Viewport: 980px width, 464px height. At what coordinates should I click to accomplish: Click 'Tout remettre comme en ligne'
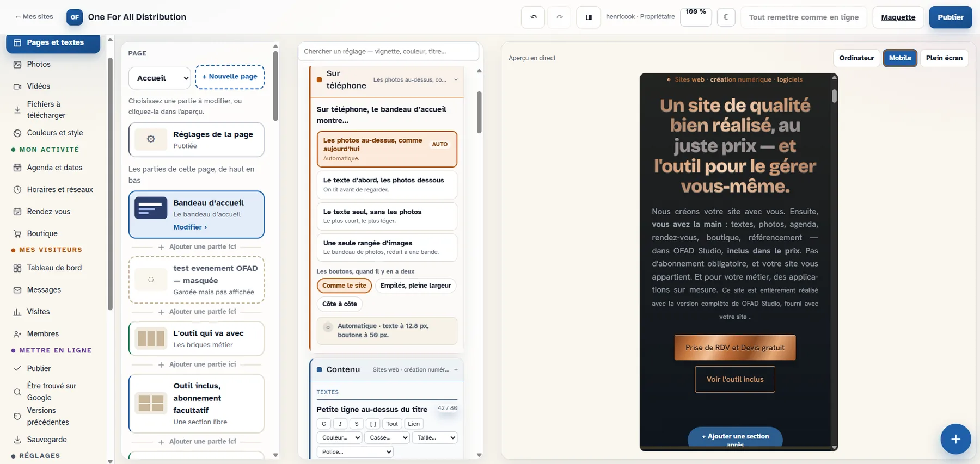click(804, 17)
